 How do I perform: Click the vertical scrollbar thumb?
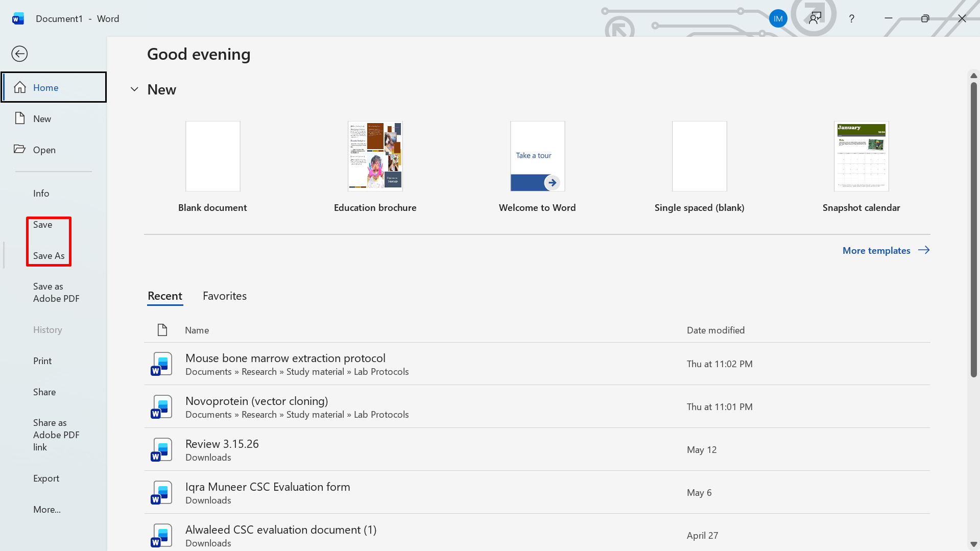click(974, 229)
